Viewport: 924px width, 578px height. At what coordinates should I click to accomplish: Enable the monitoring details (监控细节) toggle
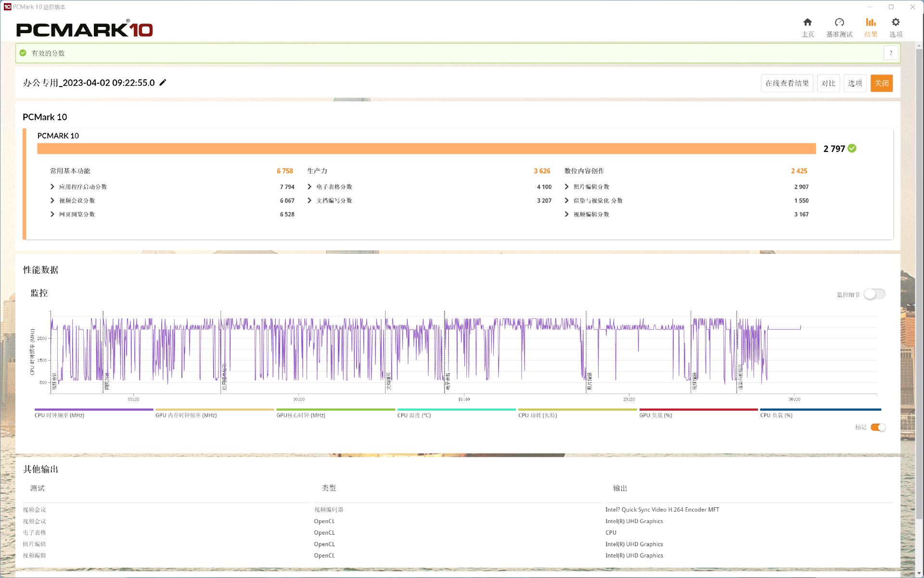pyautogui.click(x=874, y=294)
